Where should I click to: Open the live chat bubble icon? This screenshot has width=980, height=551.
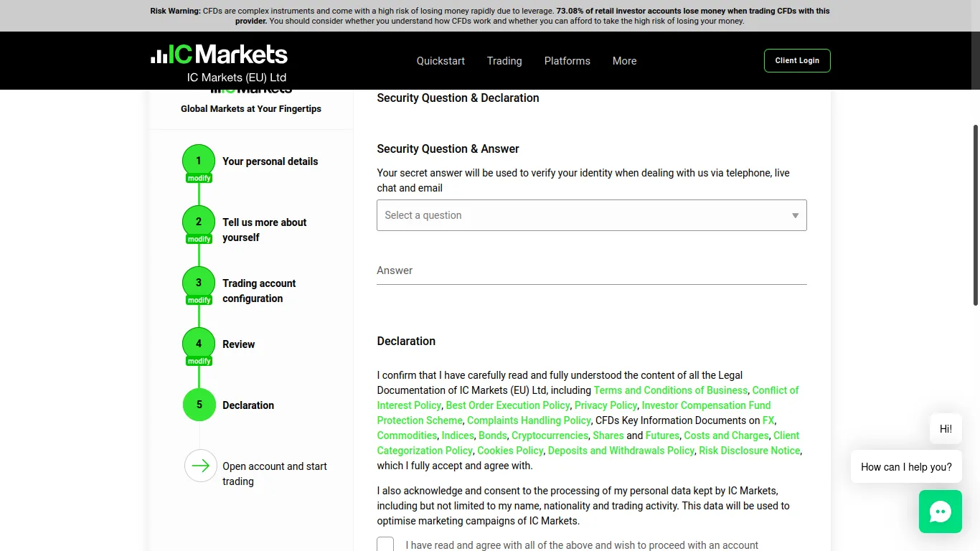coord(940,512)
